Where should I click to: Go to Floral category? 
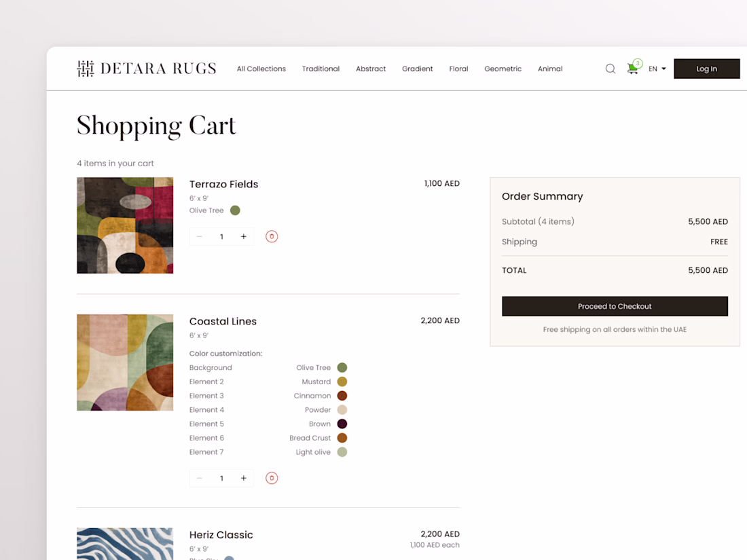pos(458,69)
